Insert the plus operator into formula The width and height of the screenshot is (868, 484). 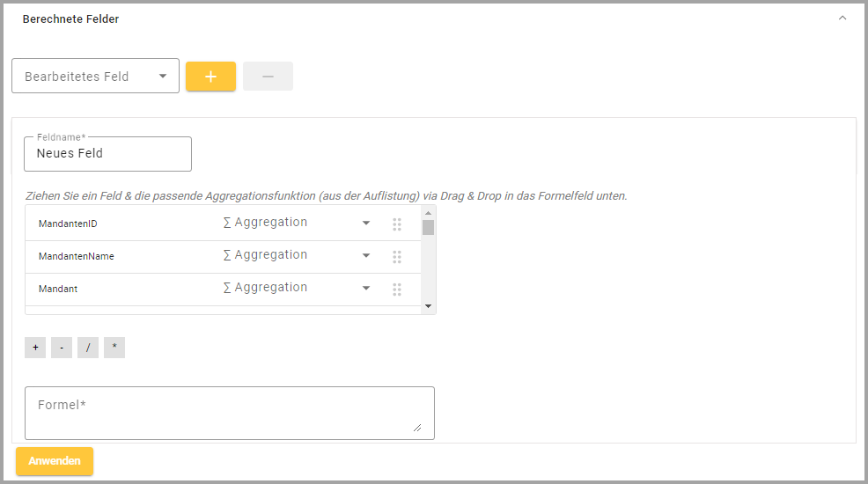(x=35, y=348)
